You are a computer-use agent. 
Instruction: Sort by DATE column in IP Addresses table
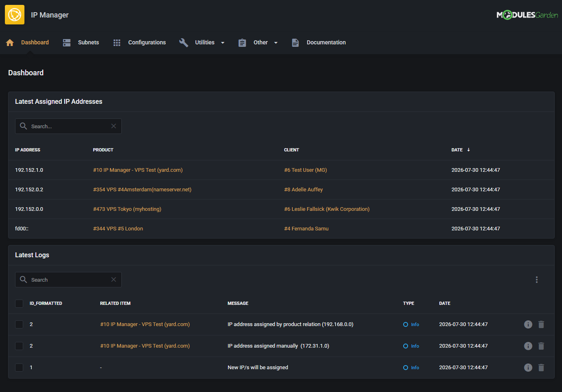(x=457, y=150)
